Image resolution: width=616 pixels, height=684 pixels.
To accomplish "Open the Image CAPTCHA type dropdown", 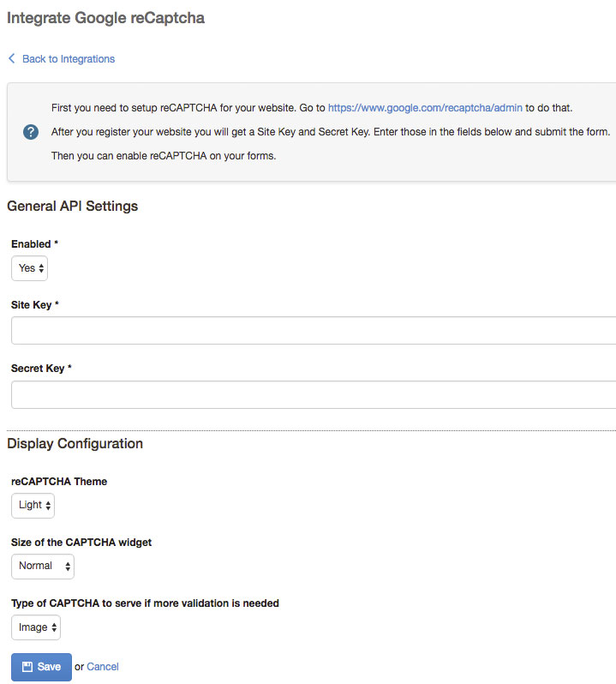I will click(x=36, y=627).
